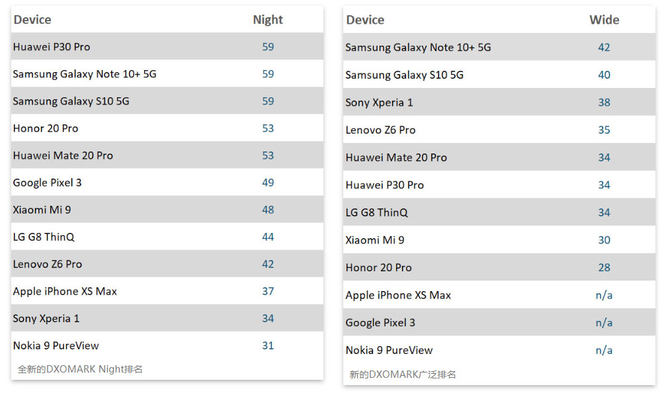
Task: Click Nokia 9 PureView Night score 31
Action: 268,345
